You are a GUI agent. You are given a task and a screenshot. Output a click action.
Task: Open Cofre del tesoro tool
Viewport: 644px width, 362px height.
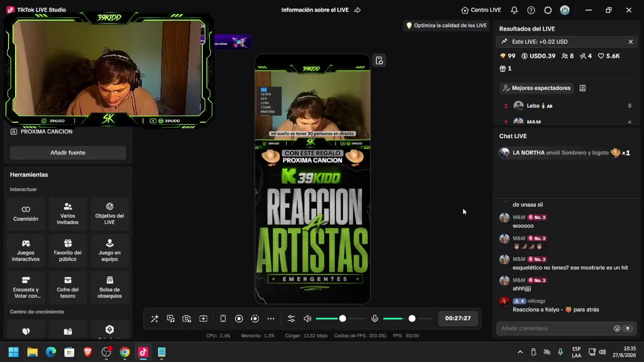(x=68, y=287)
